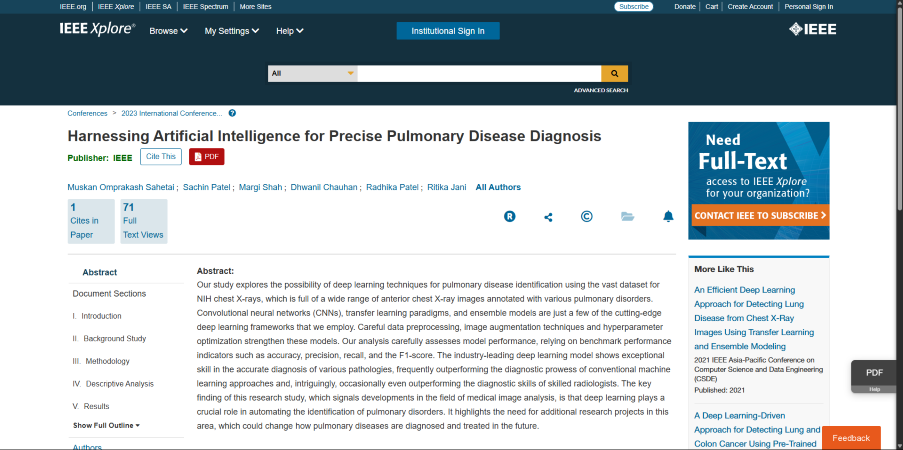Image resolution: width=903 pixels, height=450 pixels.
Task: Click the help question mark near breadcrumb
Action: click(x=232, y=114)
